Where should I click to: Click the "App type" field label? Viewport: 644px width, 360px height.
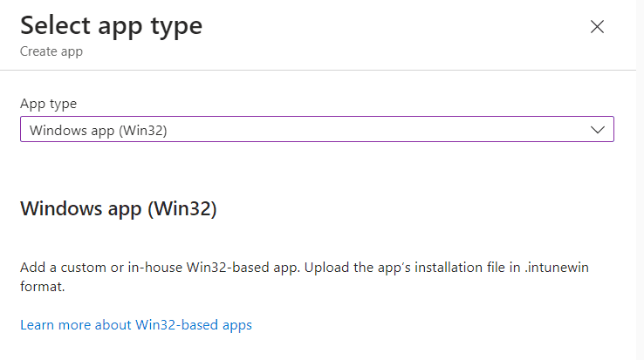(x=48, y=104)
